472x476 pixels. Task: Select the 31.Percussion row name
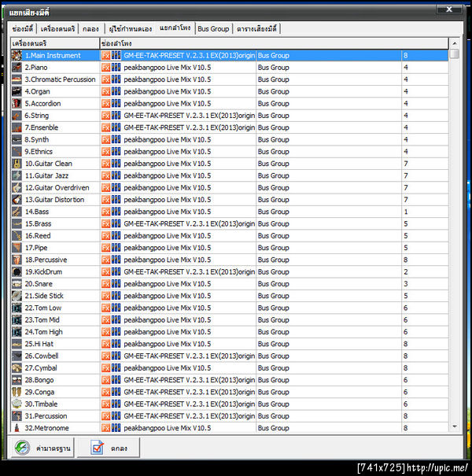tap(46, 416)
